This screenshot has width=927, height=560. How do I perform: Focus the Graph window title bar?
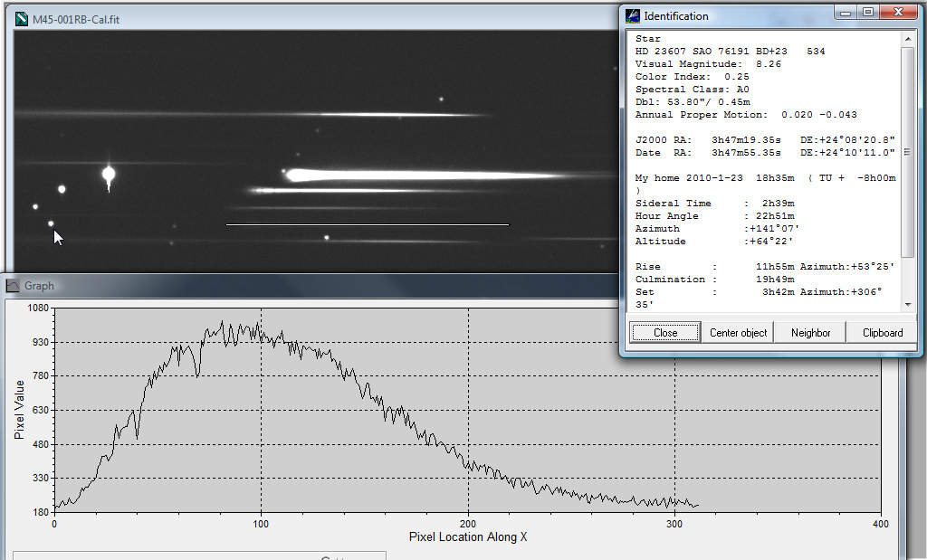(x=272, y=286)
